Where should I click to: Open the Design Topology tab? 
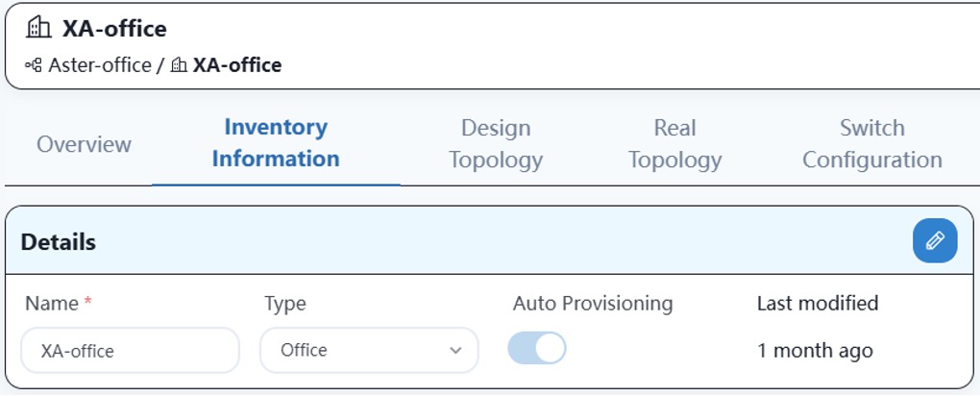tap(496, 144)
